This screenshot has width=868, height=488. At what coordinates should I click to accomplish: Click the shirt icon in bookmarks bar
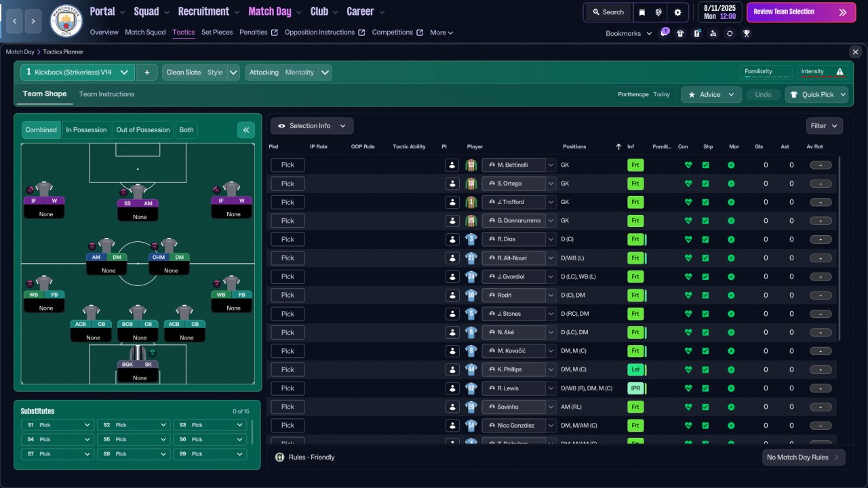(680, 33)
